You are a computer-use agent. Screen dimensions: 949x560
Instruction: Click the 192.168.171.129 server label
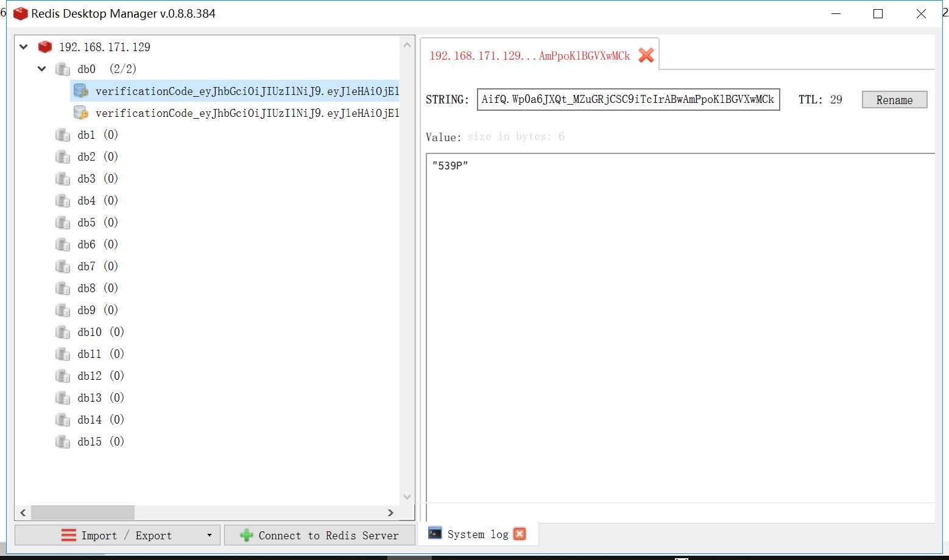pyautogui.click(x=105, y=47)
